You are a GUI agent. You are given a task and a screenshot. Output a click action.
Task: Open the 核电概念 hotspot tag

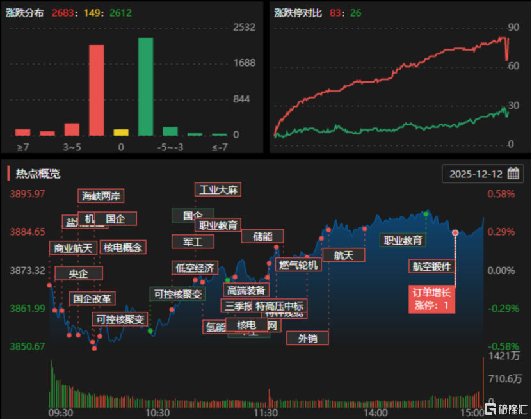pos(123,246)
